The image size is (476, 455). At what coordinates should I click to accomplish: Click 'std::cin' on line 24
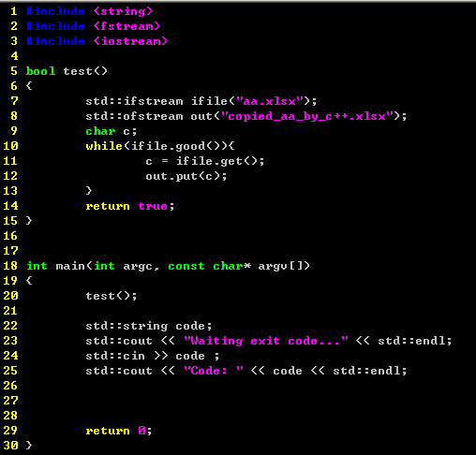pos(115,356)
